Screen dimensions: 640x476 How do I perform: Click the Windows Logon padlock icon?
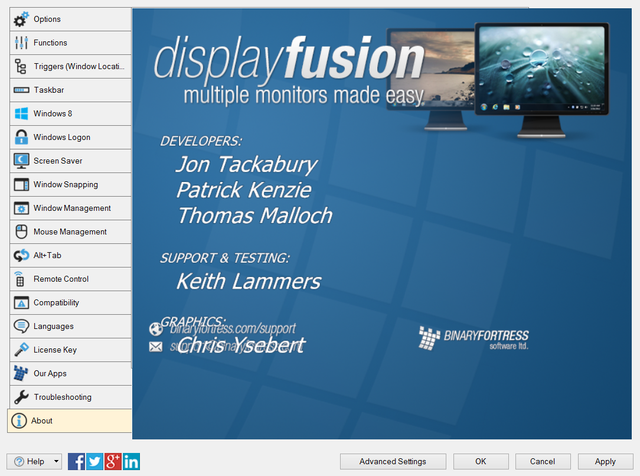[21, 137]
